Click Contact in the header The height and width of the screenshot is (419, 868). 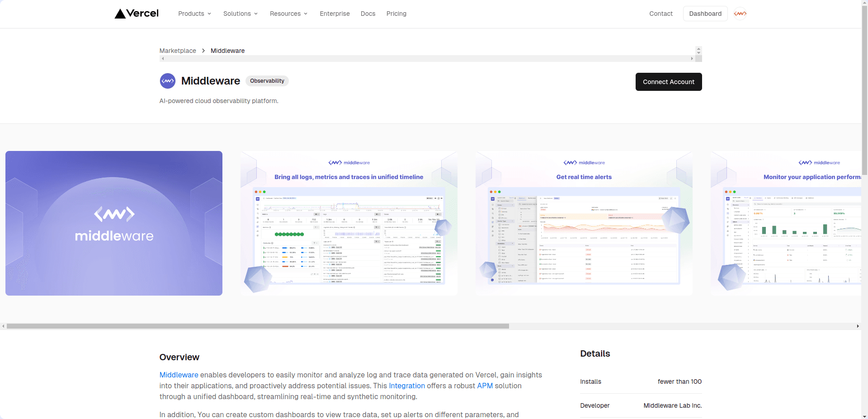(x=661, y=14)
